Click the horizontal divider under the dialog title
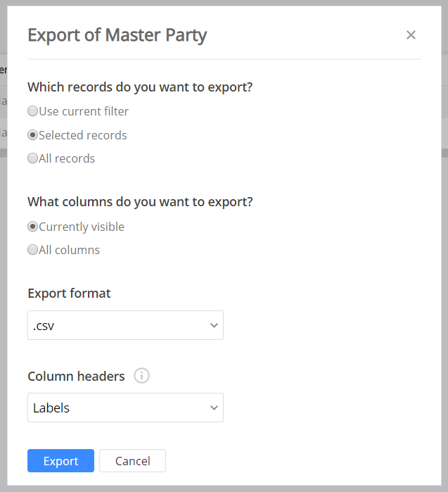Viewport: 448px width, 492px height. click(x=224, y=59)
